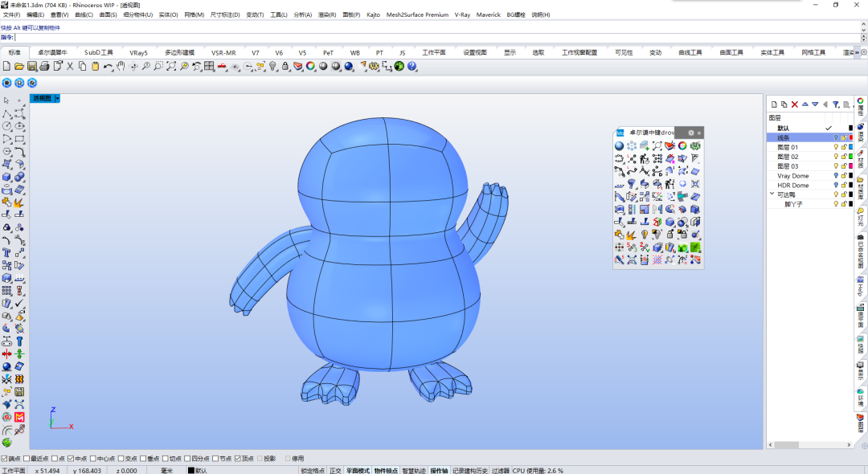Enable the 交点 osnap checkbox

pos(121,459)
